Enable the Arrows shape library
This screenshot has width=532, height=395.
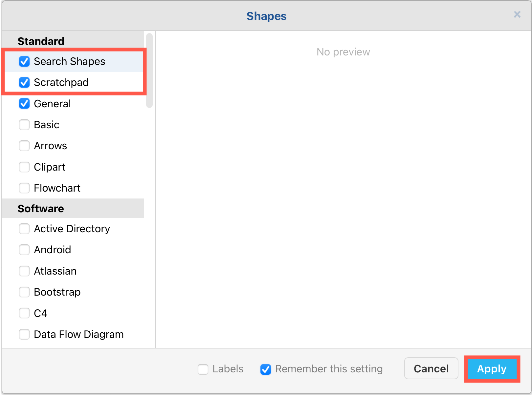click(24, 146)
